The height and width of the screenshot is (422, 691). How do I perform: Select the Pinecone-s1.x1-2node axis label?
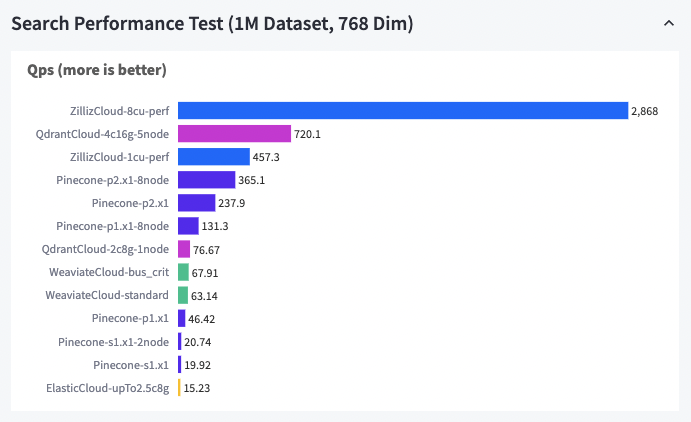click(115, 342)
